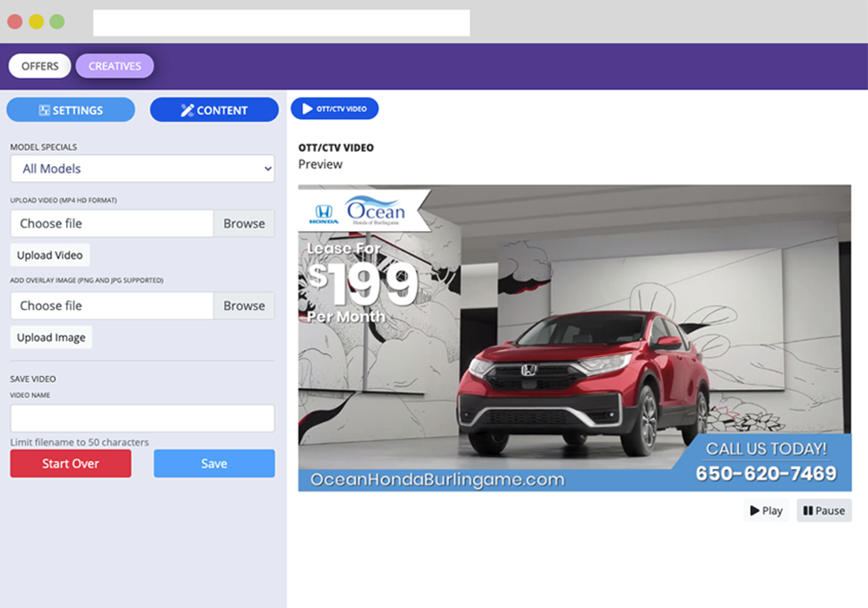The width and height of the screenshot is (868, 608).
Task: Click the upload video Choose file field
Action: point(112,223)
